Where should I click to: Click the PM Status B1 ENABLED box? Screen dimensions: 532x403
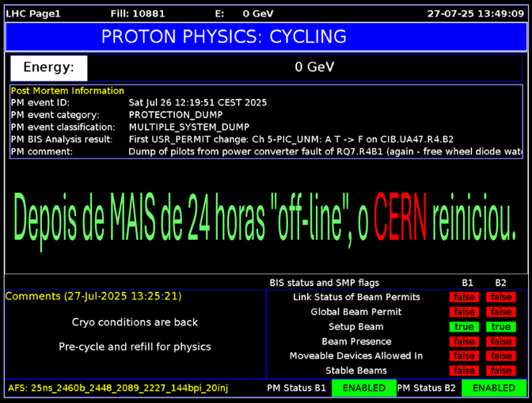(363, 388)
